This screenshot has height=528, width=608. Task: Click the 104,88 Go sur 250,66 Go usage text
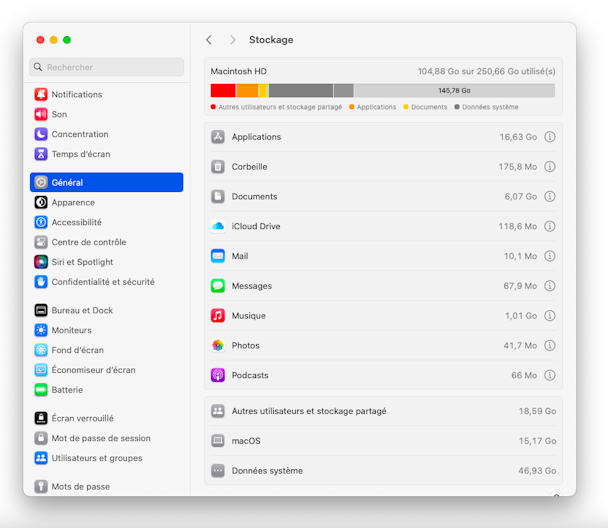coord(487,71)
